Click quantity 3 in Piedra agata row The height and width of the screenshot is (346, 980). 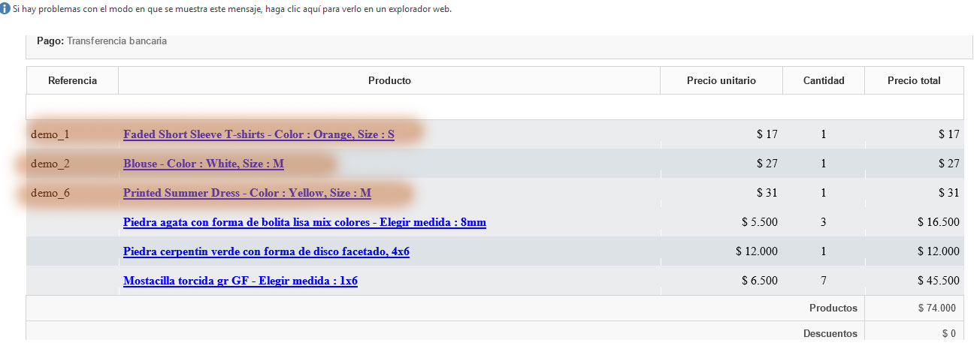[824, 222]
